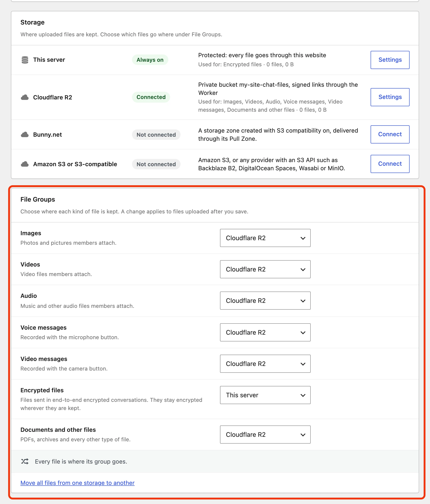Click the Amazon S3 or S3-compatible name
This screenshot has width=430, height=504.
pos(75,164)
